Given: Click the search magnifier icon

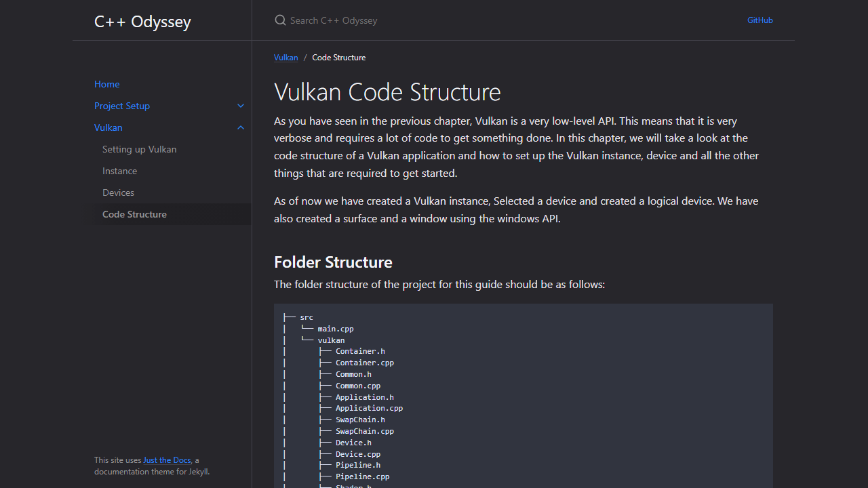Looking at the screenshot, I should [280, 20].
